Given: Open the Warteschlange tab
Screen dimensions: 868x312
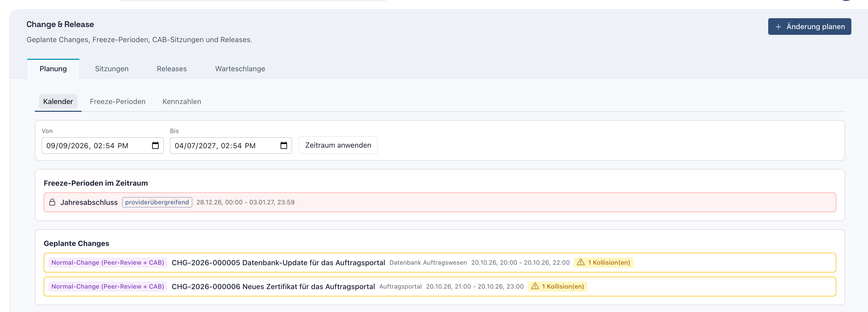Looking at the screenshot, I should [x=240, y=69].
